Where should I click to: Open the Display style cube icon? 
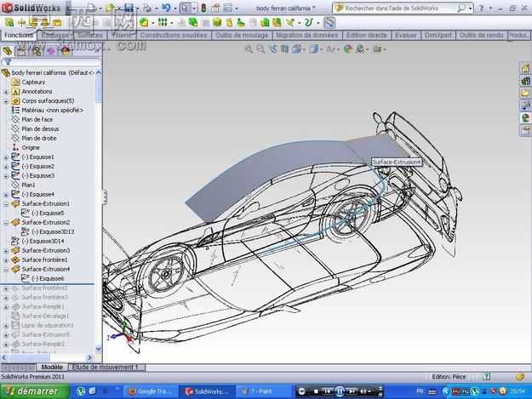tap(313, 49)
